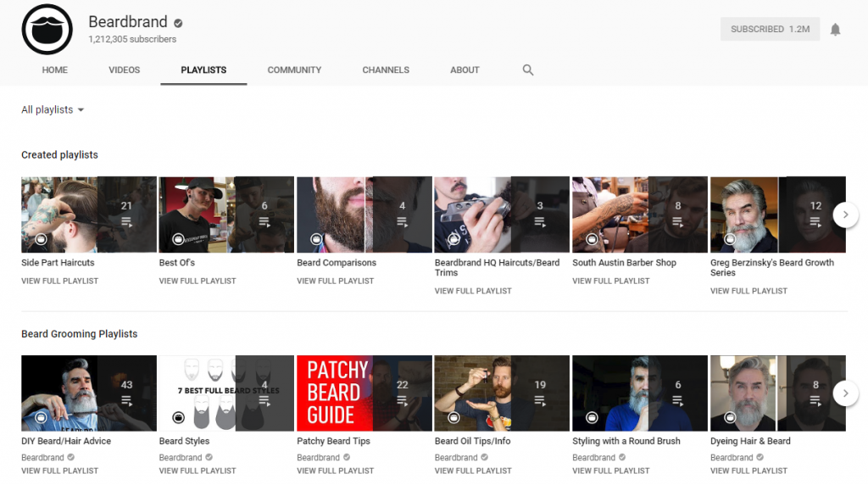Click the verified badge next to Beardbrand title
Screen dimensions: 868x485
(x=178, y=23)
